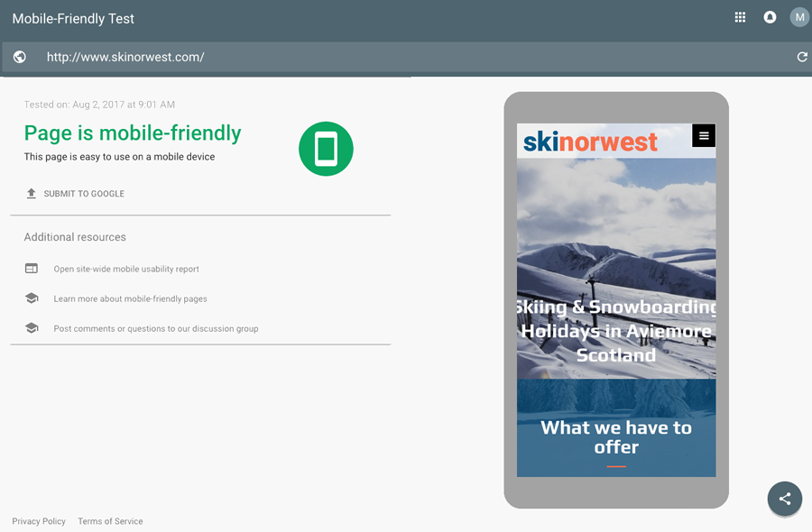
Task: Open the account avatar labeled M
Action: 799,18
